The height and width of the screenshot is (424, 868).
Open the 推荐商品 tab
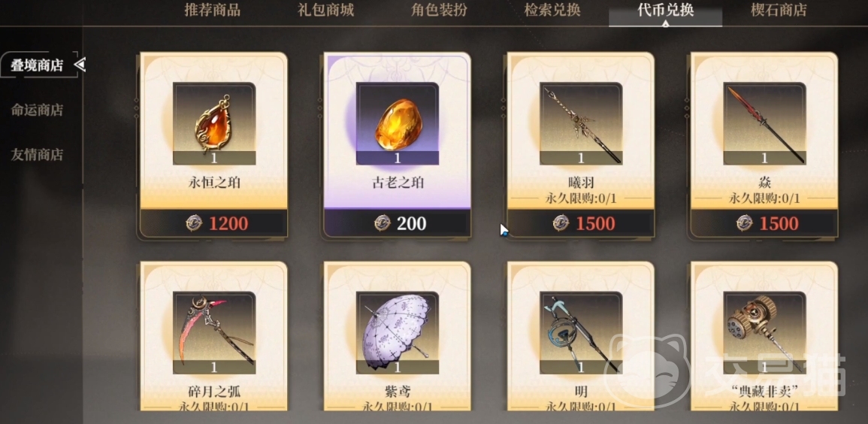click(213, 10)
